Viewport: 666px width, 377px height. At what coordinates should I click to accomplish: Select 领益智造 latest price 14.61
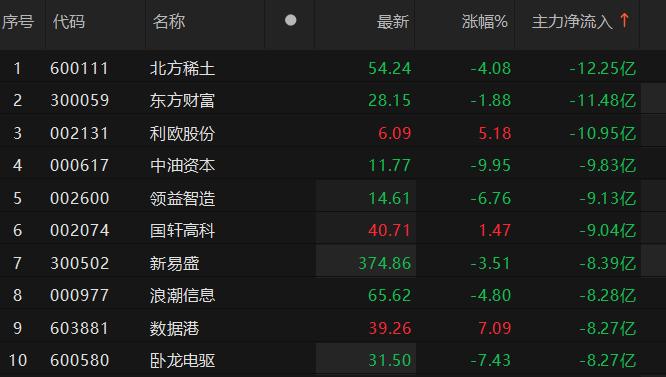coord(389,198)
